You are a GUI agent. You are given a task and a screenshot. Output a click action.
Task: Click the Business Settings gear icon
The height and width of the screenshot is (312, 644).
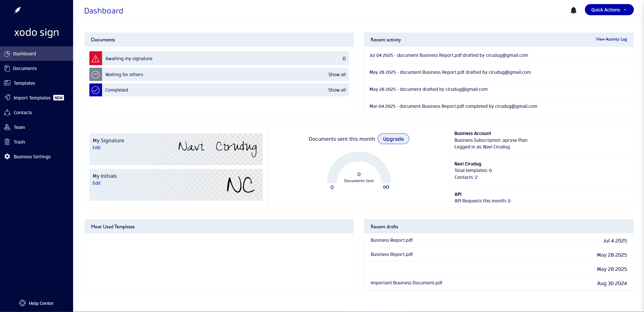click(7, 157)
